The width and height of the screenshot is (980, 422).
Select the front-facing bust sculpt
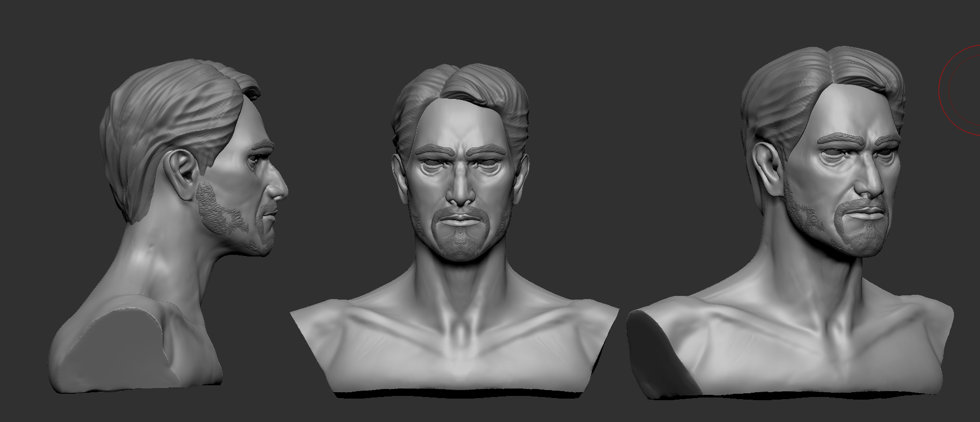[455, 231]
